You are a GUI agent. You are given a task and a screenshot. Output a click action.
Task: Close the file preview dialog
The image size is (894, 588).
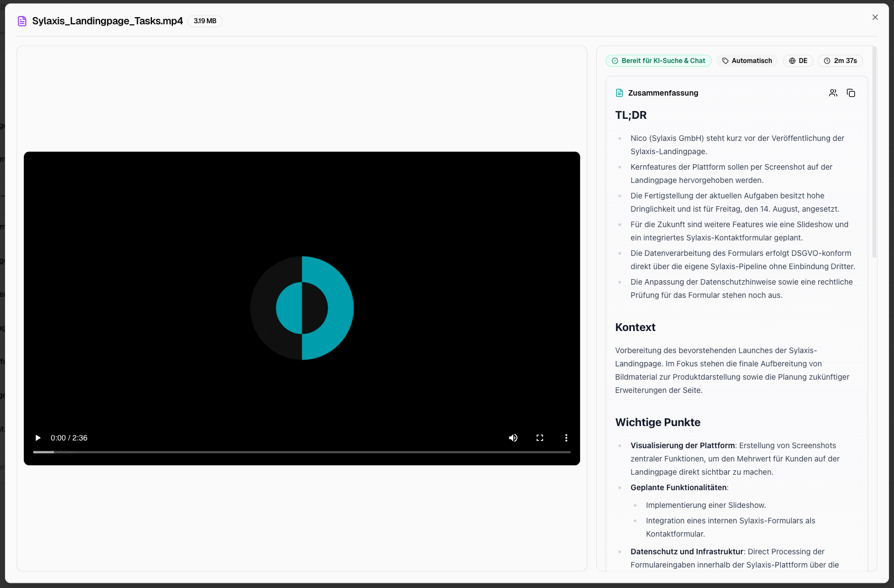875,17
